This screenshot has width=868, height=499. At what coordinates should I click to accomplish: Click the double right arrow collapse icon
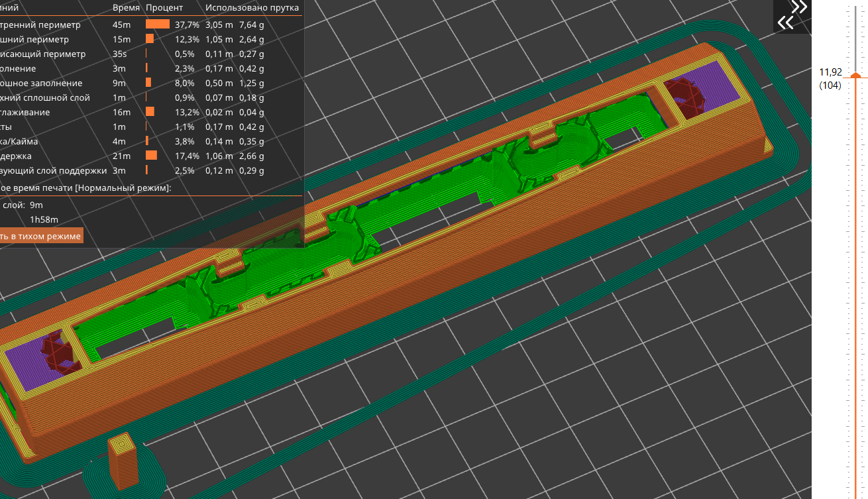click(799, 7)
